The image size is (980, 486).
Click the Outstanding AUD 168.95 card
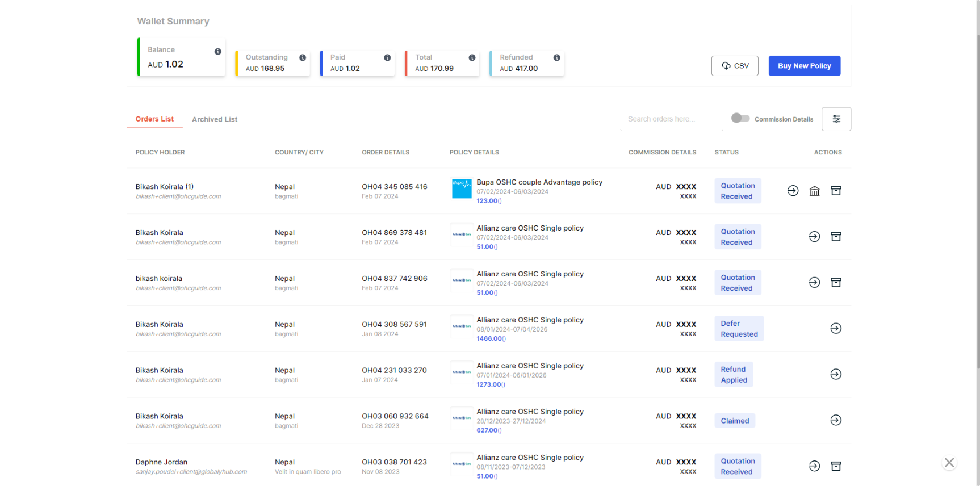coord(273,63)
